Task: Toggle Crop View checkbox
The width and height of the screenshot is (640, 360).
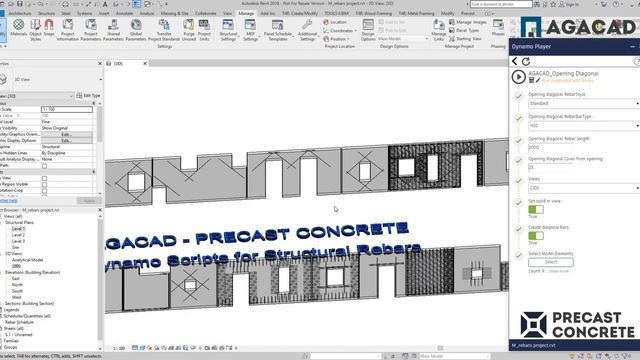Action: (x=44, y=178)
